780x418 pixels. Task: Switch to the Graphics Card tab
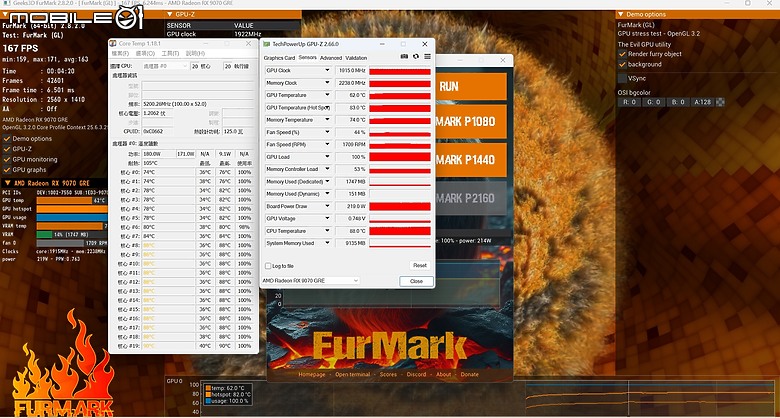coord(279,58)
